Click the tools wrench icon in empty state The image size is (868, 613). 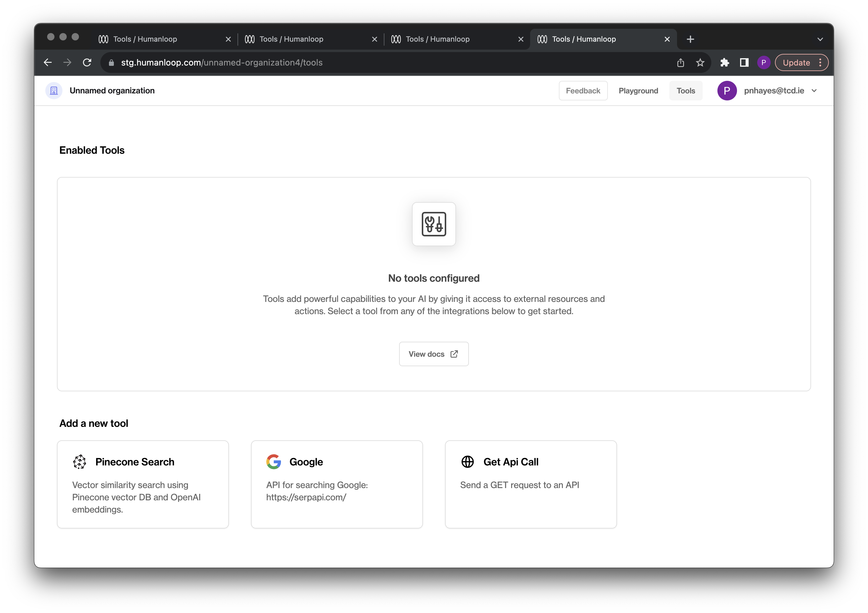[x=434, y=224]
